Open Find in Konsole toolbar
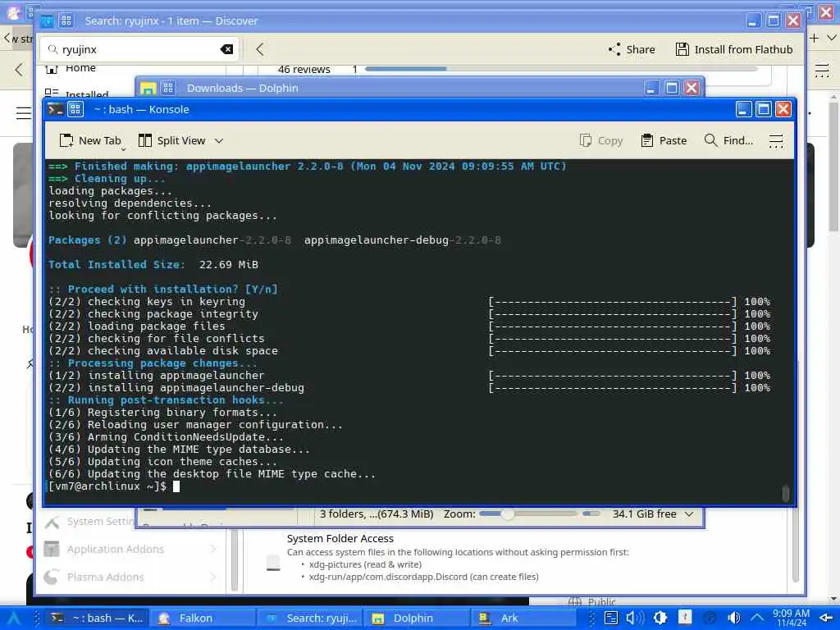Screen dimensions: 840x630 coord(728,141)
